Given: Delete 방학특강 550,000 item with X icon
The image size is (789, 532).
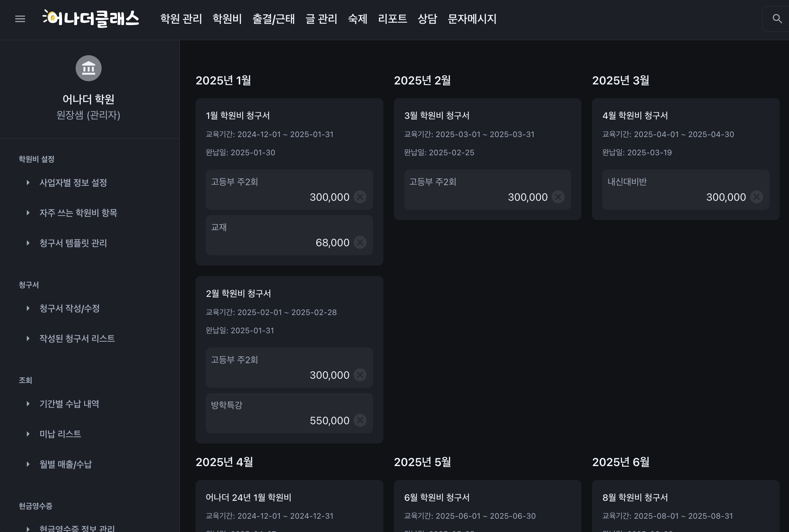Looking at the screenshot, I should click(x=360, y=420).
